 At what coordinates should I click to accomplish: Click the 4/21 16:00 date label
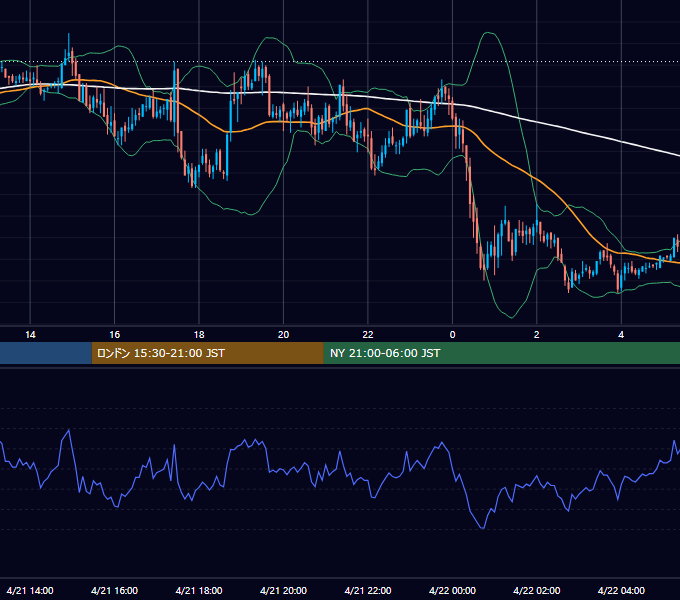tap(114, 590)
